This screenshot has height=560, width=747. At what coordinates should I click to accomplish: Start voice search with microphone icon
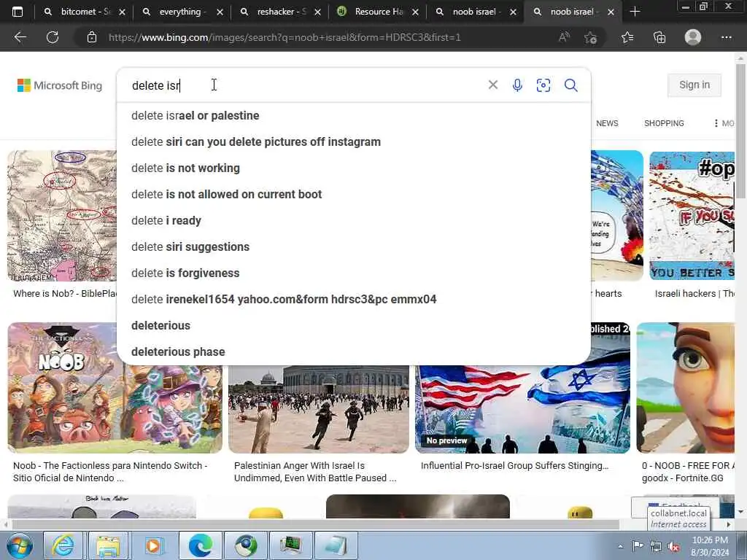point(517,85)
